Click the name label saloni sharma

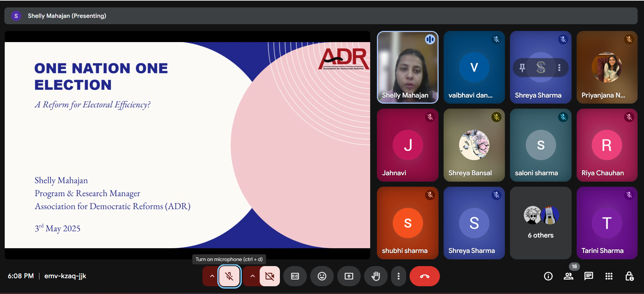536,173
